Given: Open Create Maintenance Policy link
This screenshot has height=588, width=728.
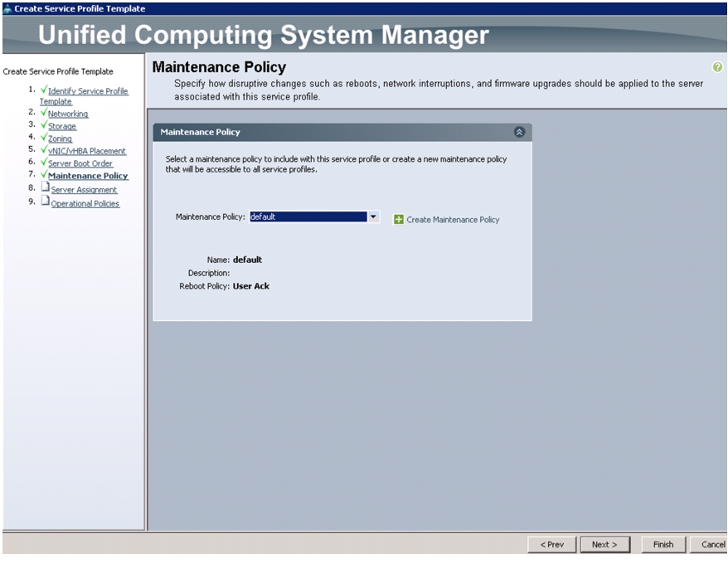Looking at the screenshot, I should 453,220.
